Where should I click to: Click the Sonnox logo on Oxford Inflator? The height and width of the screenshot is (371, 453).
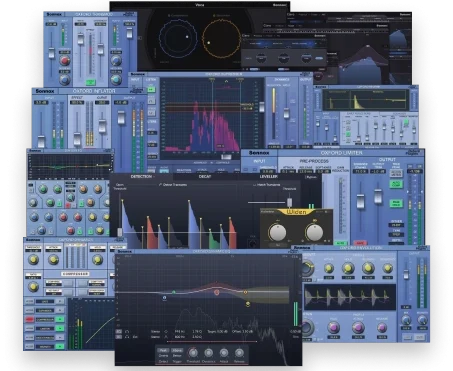click(44, 91)
